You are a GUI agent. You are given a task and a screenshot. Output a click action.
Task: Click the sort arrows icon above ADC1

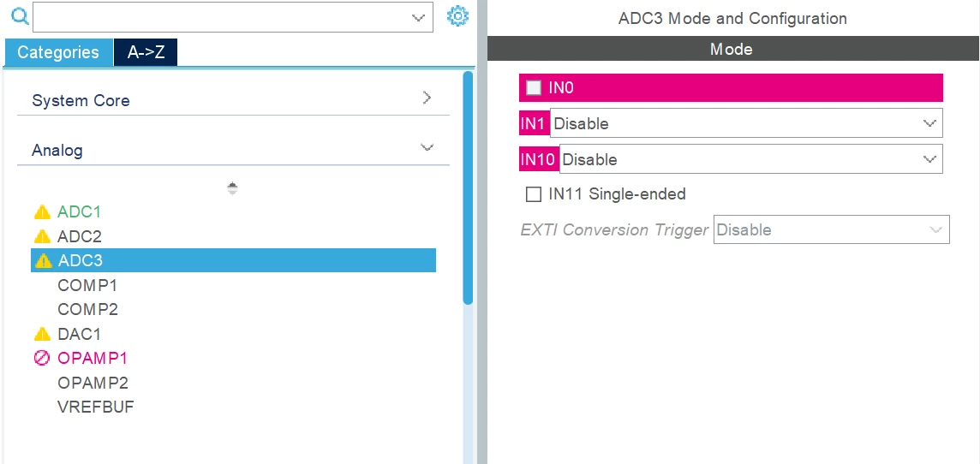pyautogui.click(x=232, y=188)
